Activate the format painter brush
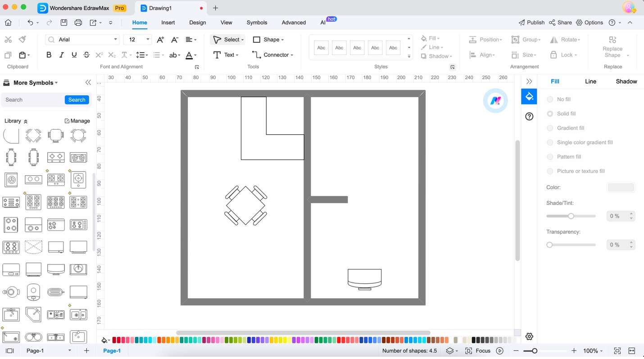Image resolution: width=644 pixels, height=359 pixels. [x=23, y=40]
